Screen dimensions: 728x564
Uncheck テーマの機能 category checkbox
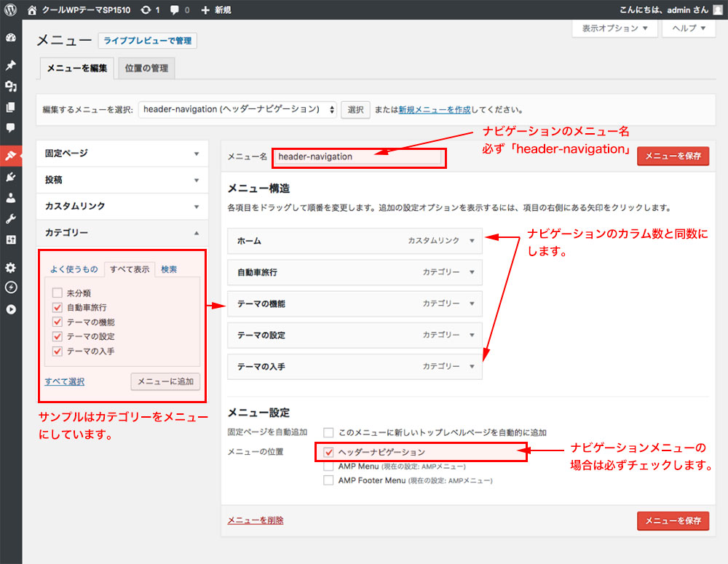[57, 322]
